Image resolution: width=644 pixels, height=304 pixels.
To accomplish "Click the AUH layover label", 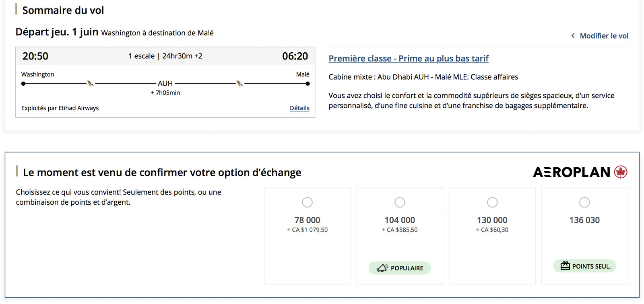I will [x=165, y=84].
